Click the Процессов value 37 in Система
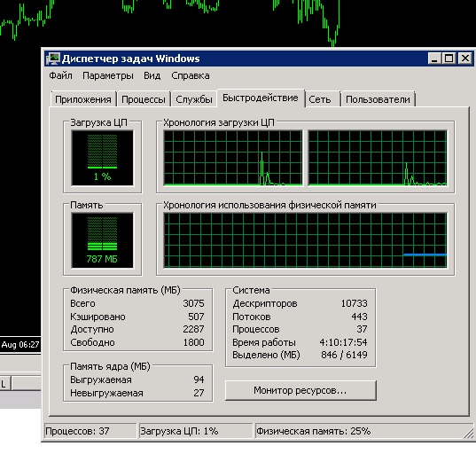Image resolution: width=476 pixels, height=454 pixels. click(362, 329)
